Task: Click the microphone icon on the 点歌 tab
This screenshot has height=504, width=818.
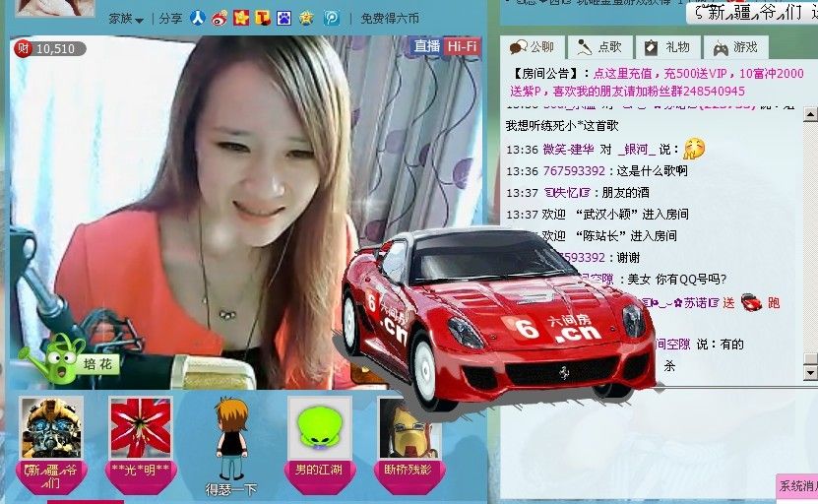Action: pos(584,48)
